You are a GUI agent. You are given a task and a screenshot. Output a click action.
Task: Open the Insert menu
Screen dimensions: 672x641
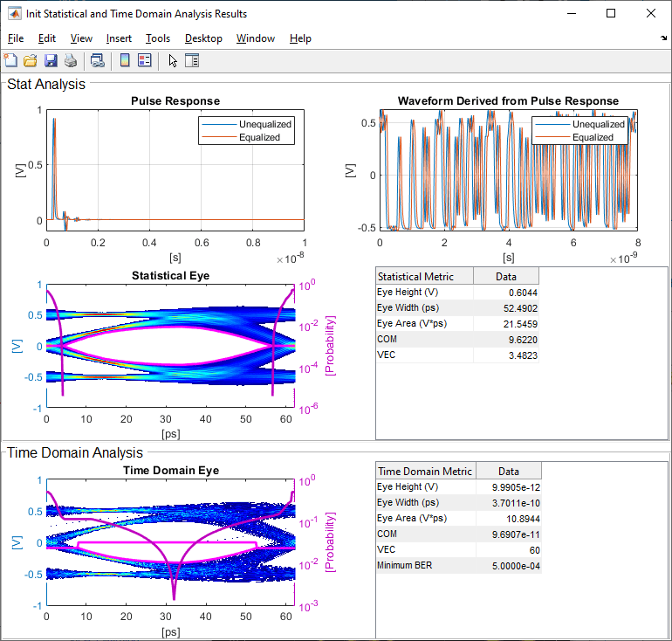click(x=119, y=38)
